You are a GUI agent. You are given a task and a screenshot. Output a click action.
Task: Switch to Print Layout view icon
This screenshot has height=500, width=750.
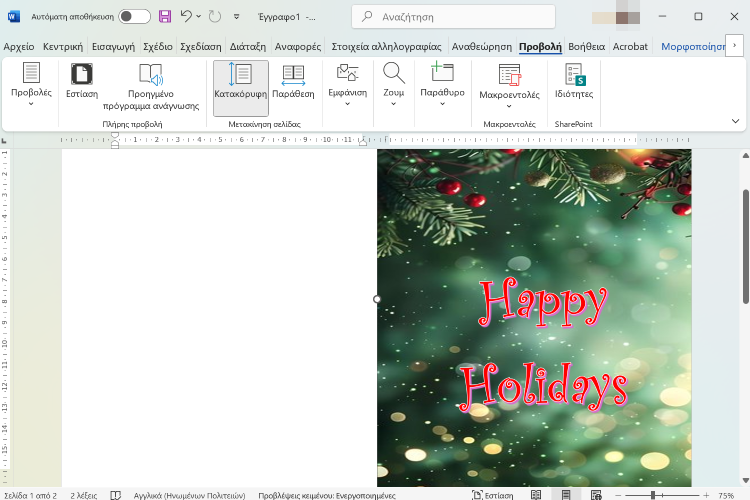(x=566, y=495)
